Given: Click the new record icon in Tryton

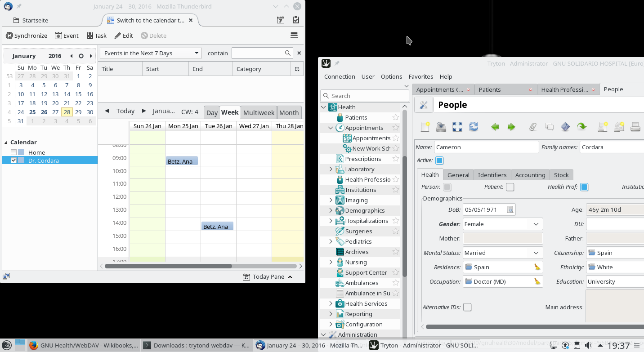Looking at the screenshot, I should 425,127.
